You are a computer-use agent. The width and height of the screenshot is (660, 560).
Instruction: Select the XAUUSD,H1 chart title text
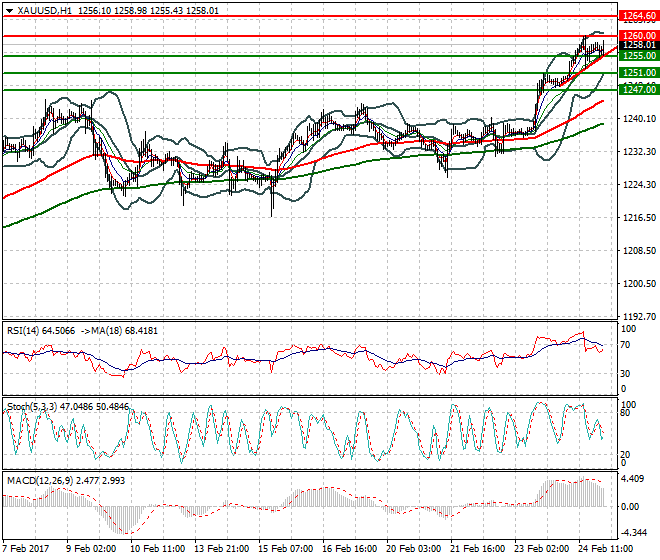pyautogui.click(x=45, y=11)
